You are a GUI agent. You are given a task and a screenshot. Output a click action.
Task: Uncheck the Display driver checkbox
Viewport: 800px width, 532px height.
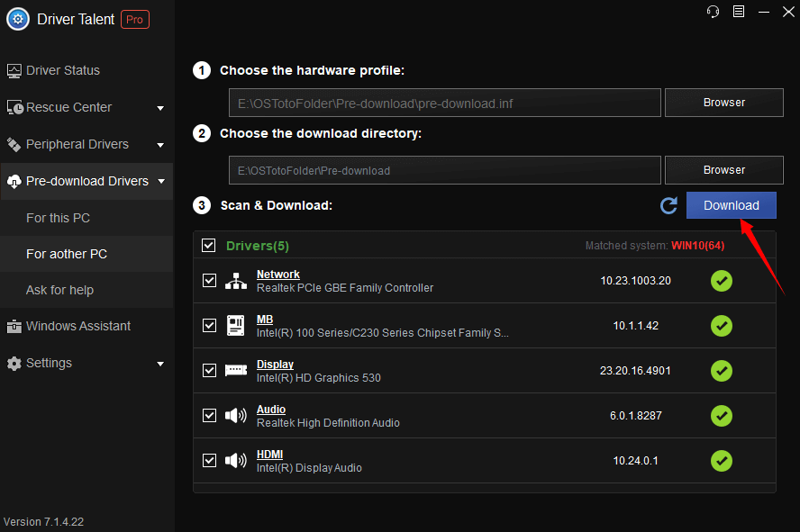point(209,371)
